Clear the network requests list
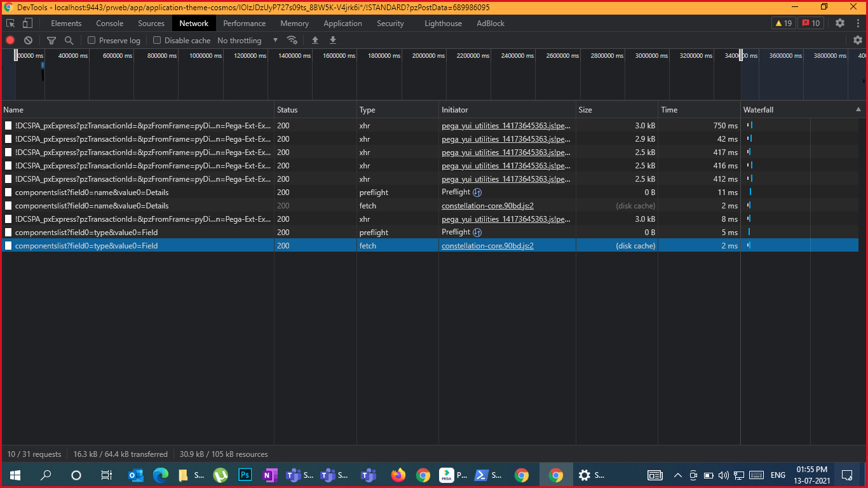Viewport: 868px width, 488px height. point(28,40)
